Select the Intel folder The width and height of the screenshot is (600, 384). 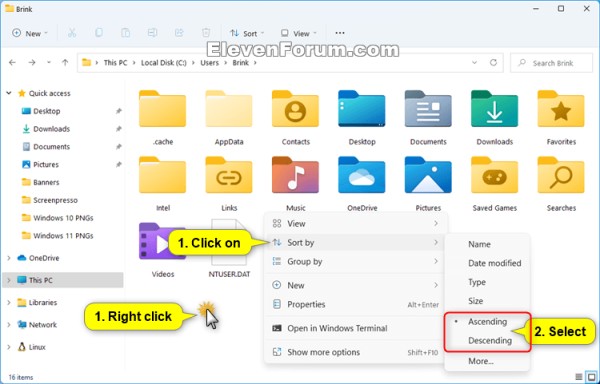(x=163, y=184)
